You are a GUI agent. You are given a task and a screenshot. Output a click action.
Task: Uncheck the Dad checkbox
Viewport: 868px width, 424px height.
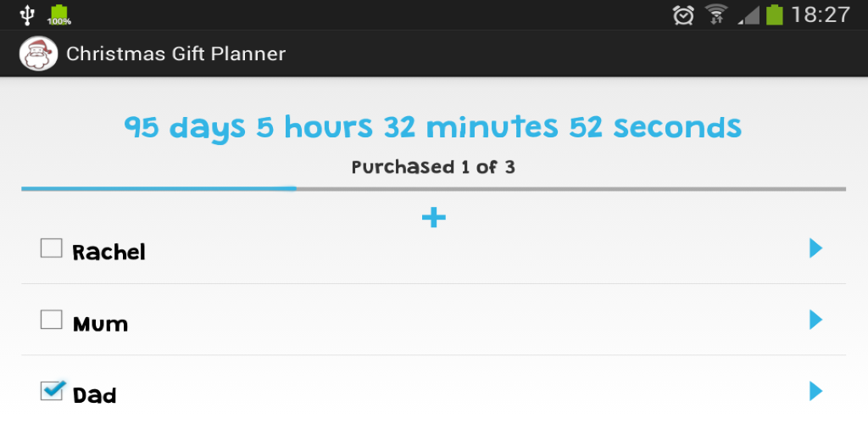(x=52, y=390)
